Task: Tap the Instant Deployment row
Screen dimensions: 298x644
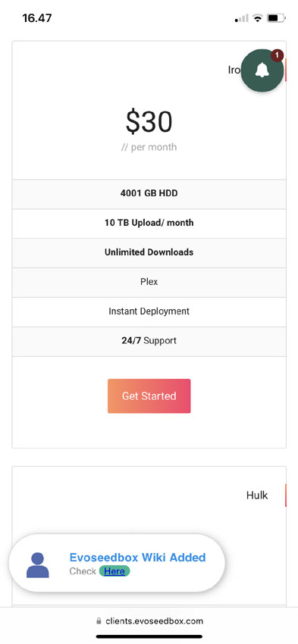Action: [x=149, y=311]
